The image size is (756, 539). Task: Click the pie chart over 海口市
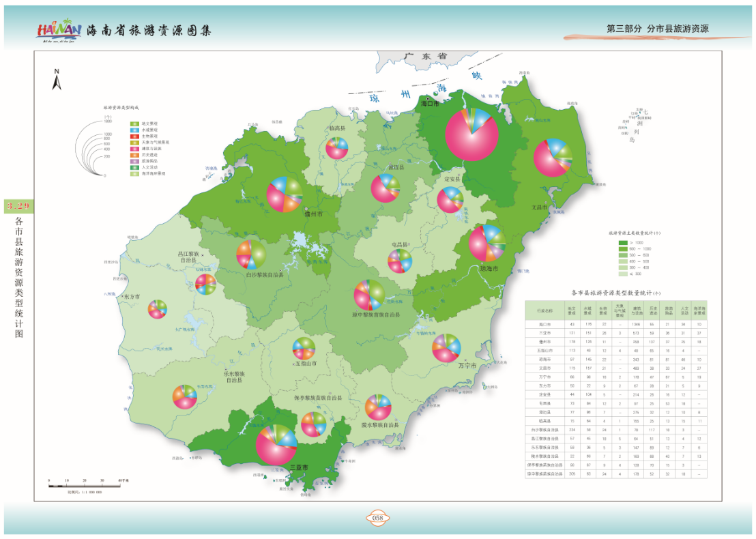472,133
